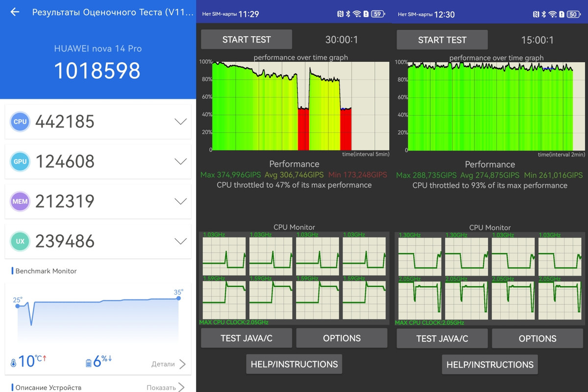This screenshot has width=588, height=392.
Task: Expand the MEM score 212319 chevron
Action: [180, 201]
